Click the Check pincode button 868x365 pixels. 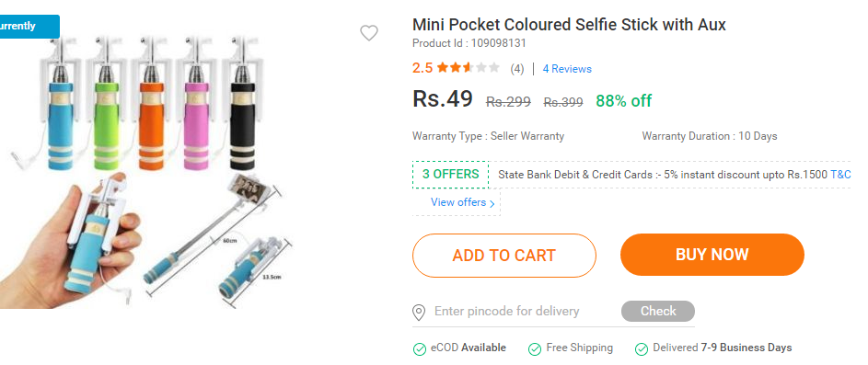[658, 311]
